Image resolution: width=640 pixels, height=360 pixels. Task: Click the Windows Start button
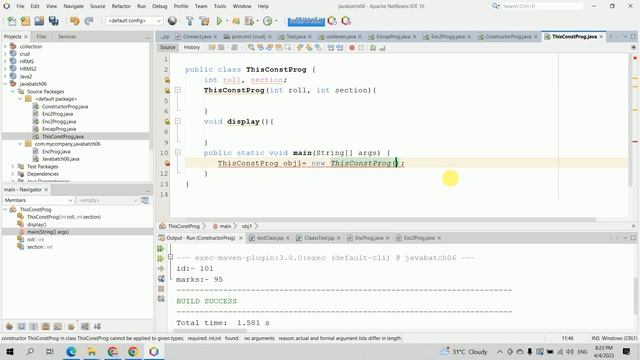9,351
